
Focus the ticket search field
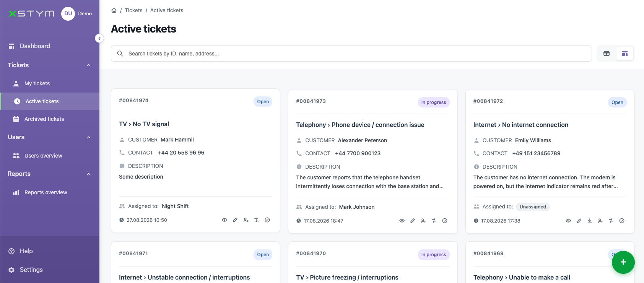[x=351, y=54]
